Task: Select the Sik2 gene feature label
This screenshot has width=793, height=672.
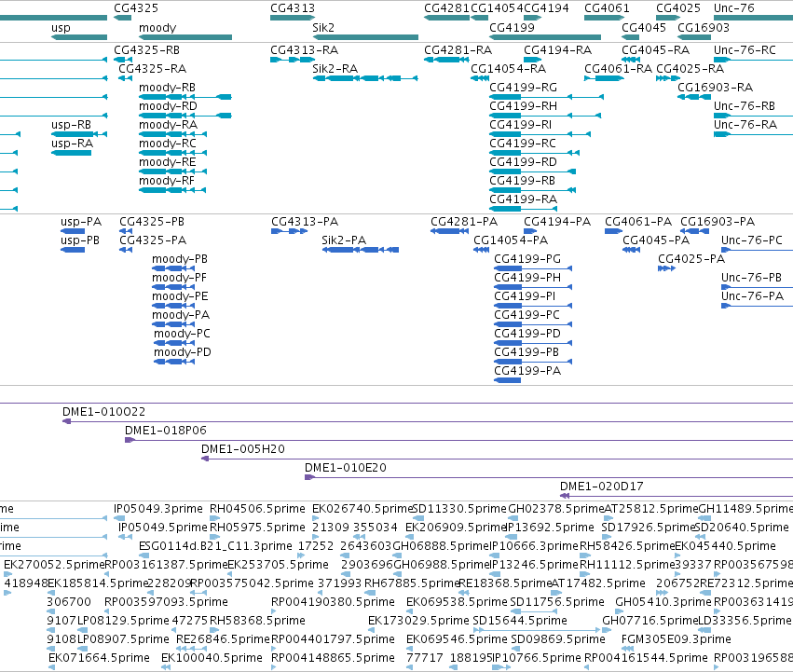Action: pos(323,28)
